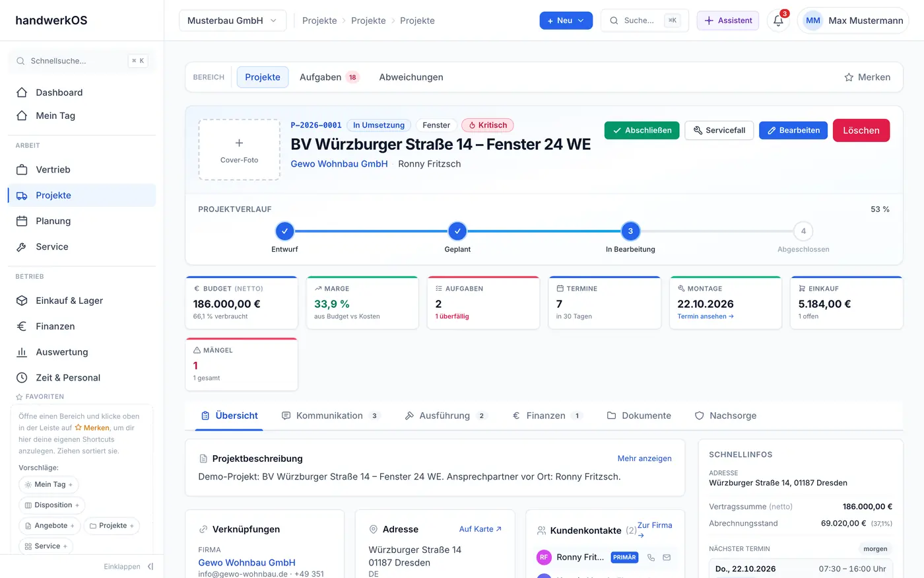Open the Einkauf 5.184,00 € card
924x578 pixels.
(847, 303)
